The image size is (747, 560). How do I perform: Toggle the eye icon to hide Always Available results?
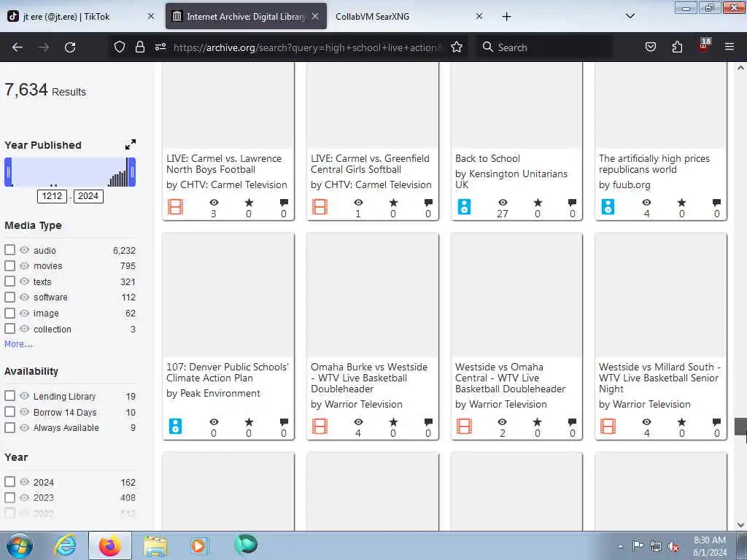pos(24,427)
